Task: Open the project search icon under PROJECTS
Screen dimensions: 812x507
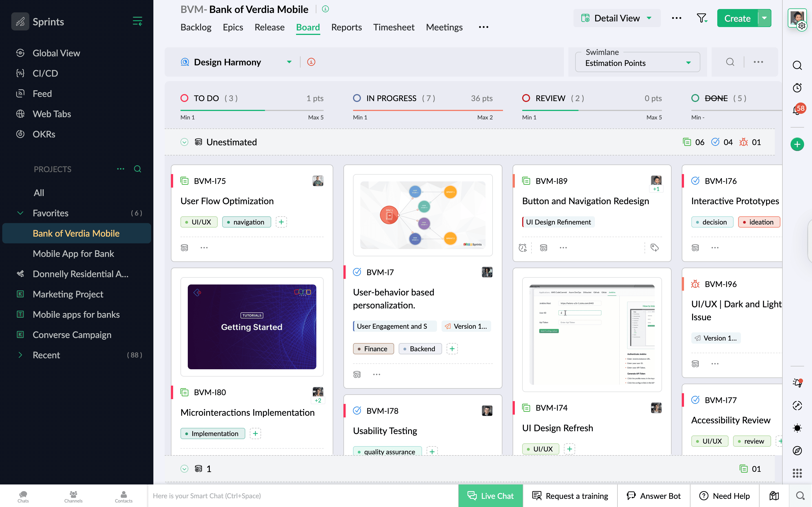Action: (138, 169)
